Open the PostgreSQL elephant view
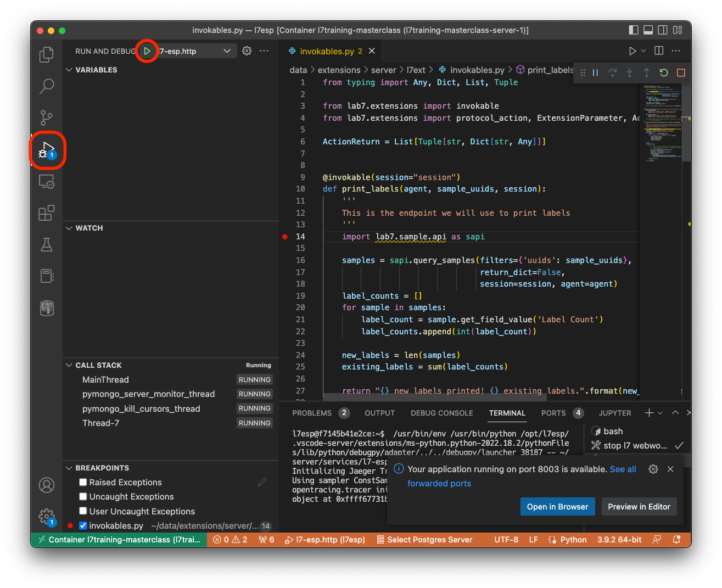This screenshot has height=588, width=722. click(x=47, y=308)
